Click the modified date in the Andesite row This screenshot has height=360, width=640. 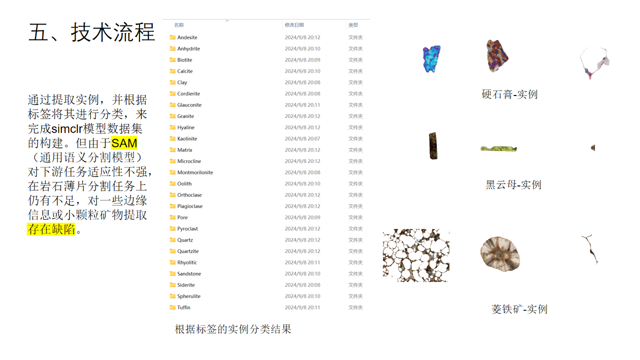click(302, 37)
